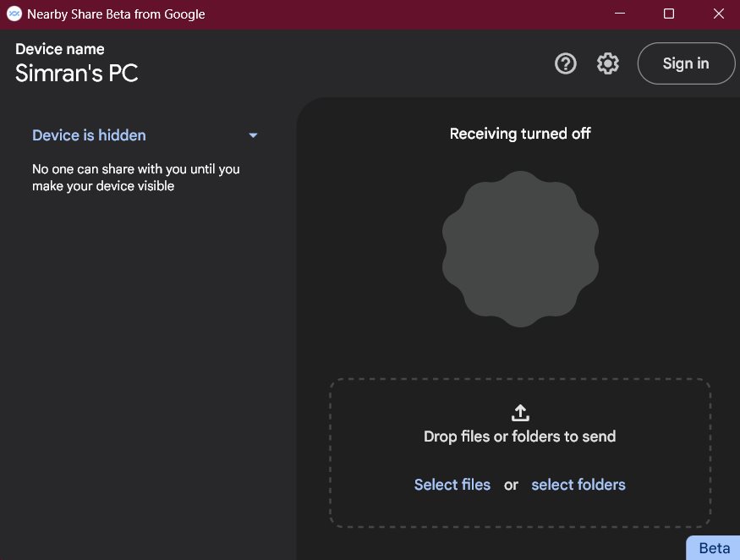740x560 pixels.
Task: Open the Device is hidden visibility menu
Action: [145, 135]
